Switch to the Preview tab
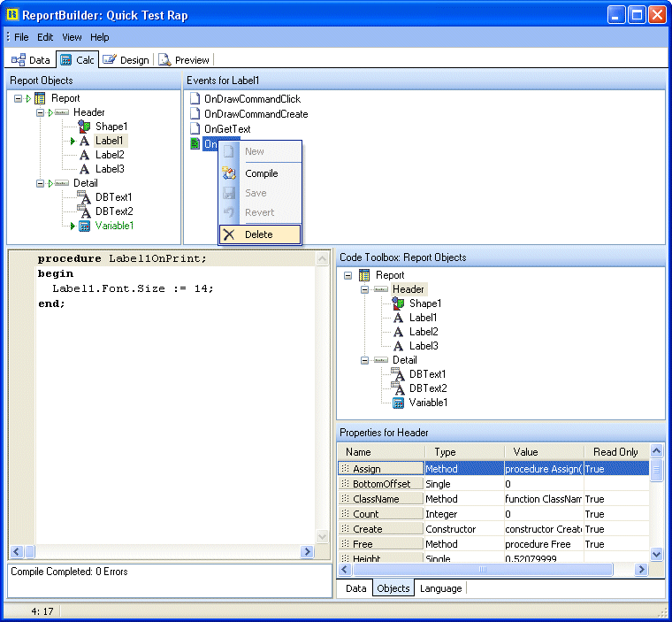This screenshot has height=622, width=672. (184, 60)
